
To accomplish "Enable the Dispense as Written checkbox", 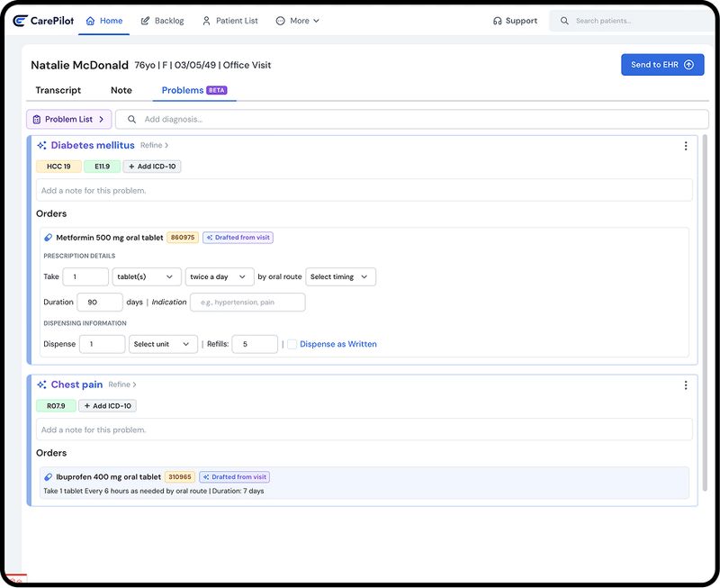I will (293, 344).
